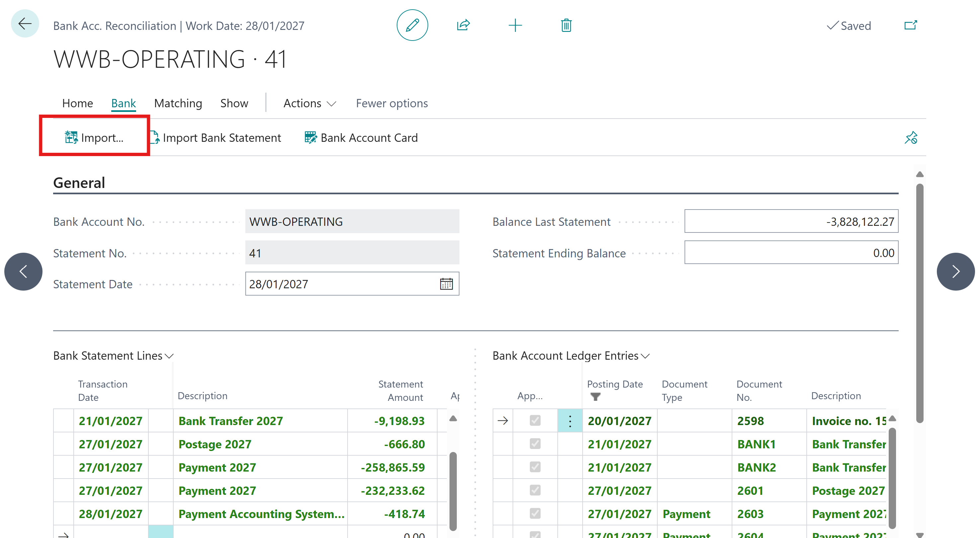Viewport: 980px width, 538px height.
Task: Open Bank Account Card
Action: [361, 138]
